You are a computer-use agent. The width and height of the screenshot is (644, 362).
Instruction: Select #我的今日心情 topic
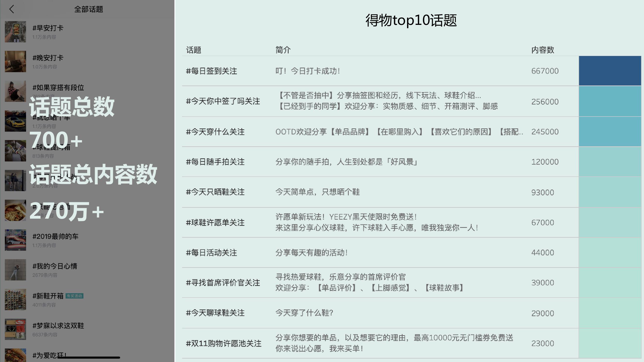pos(55,266)
